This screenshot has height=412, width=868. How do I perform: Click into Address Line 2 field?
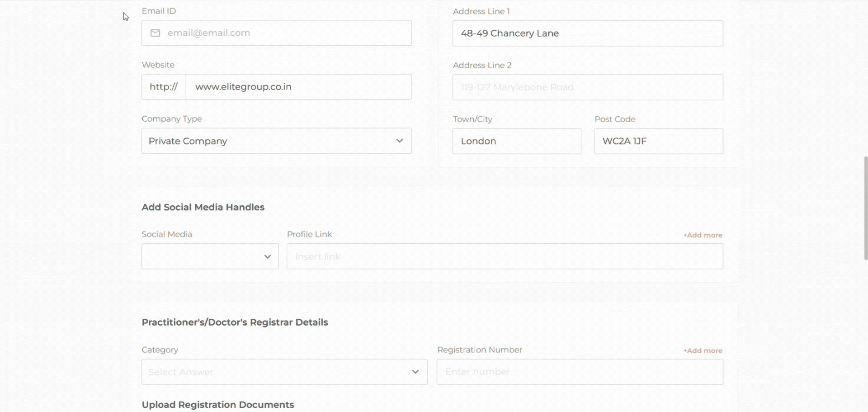587,87
